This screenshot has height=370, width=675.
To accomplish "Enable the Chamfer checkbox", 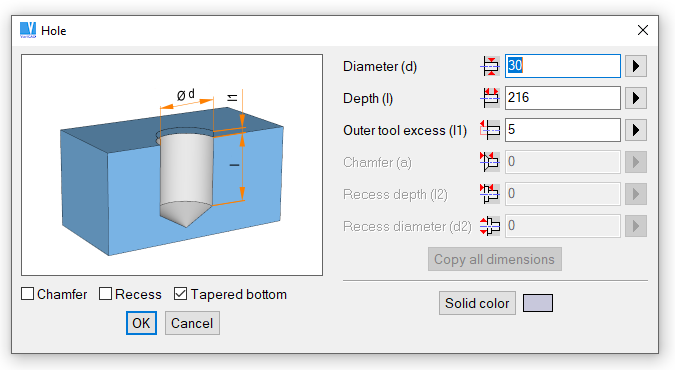I will click(x=28, y=294).
